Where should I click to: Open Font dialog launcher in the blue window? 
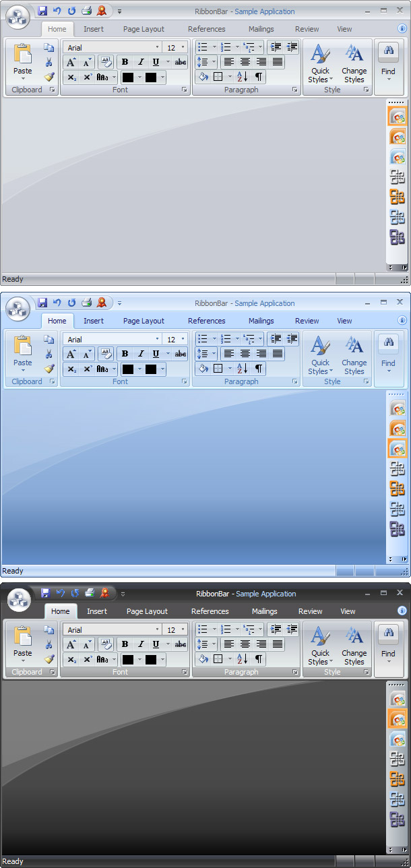point(185,381)
